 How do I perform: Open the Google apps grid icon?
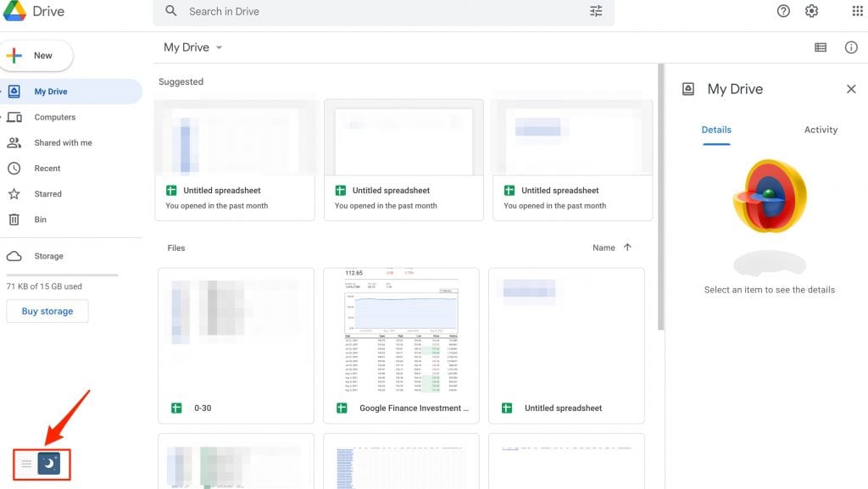(x=858, y=11)
